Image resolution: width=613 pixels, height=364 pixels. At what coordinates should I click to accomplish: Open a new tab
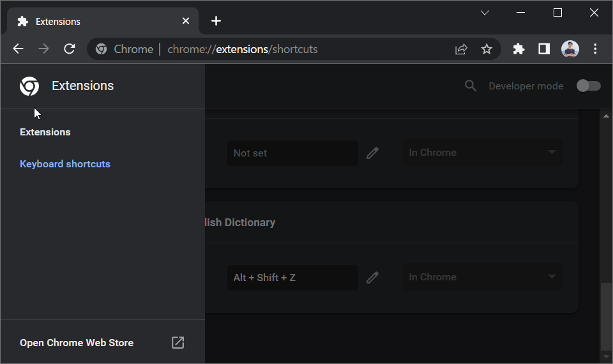[216, 20]
